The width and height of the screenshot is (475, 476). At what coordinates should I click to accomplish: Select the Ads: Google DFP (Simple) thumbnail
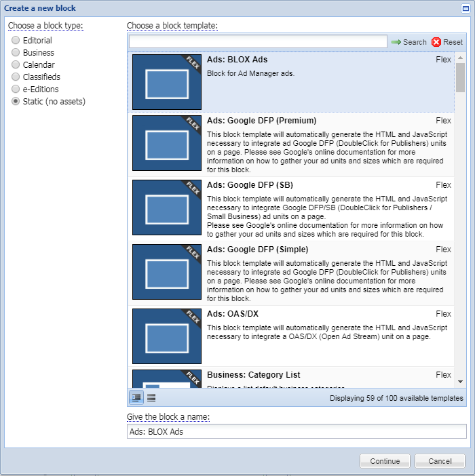[166, 272]
